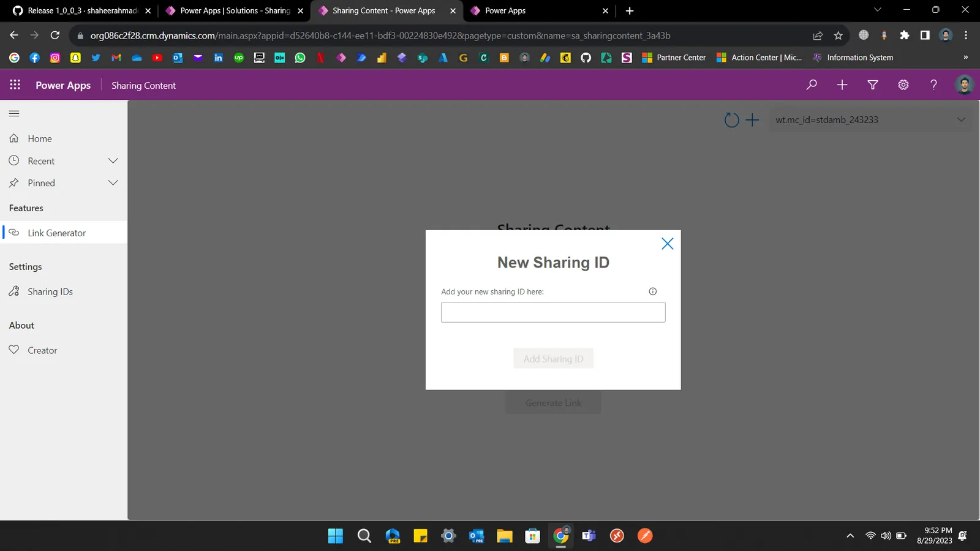Click the Add Sharing ID button
Screen dimensions: 980x551
pos(553,359)
